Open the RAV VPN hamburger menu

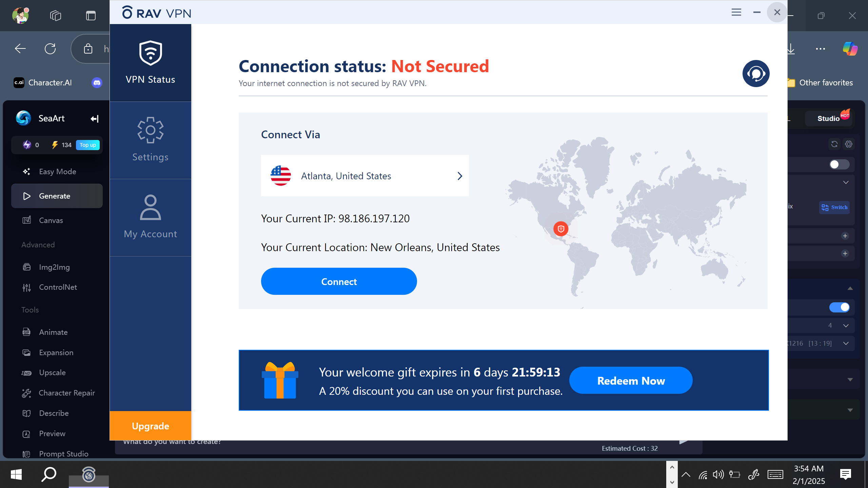[736, 13]
